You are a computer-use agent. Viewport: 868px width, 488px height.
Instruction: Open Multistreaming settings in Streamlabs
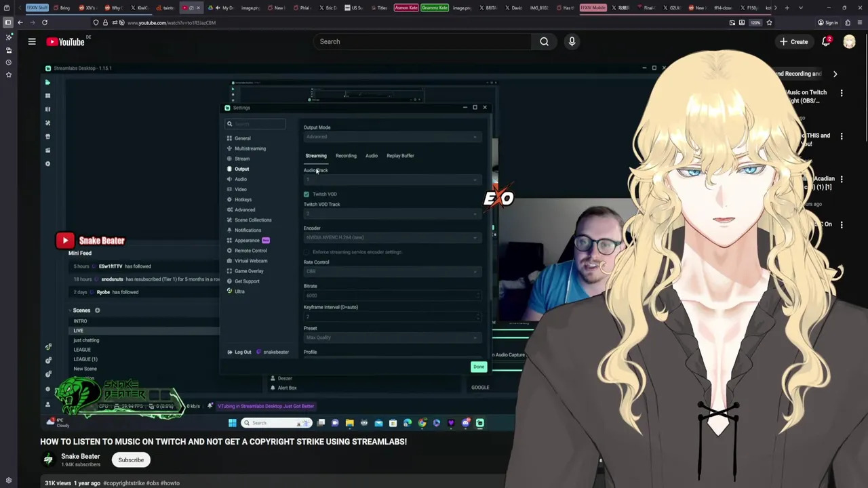[x=250, y=148]
